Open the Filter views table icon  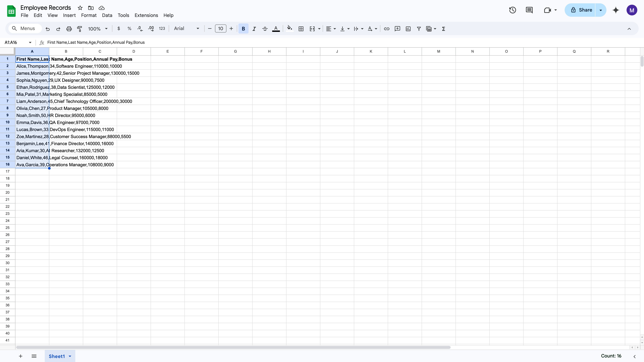[x=429, y=29]
